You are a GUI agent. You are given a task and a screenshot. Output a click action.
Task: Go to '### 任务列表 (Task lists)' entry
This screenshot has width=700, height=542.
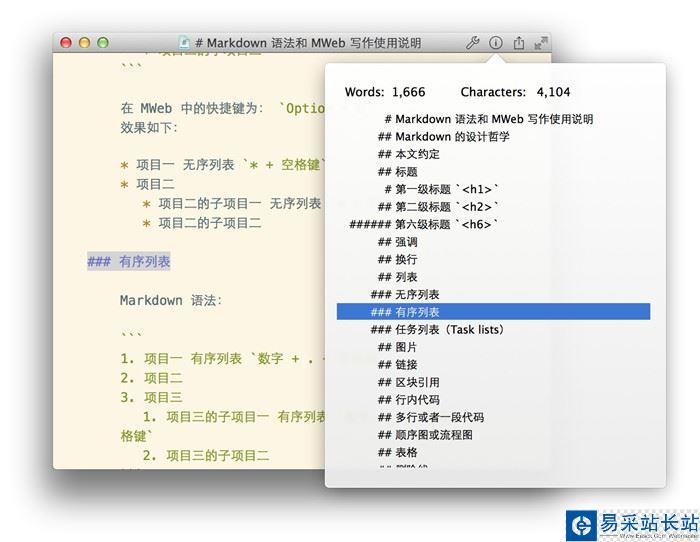[x=438, y=329]
